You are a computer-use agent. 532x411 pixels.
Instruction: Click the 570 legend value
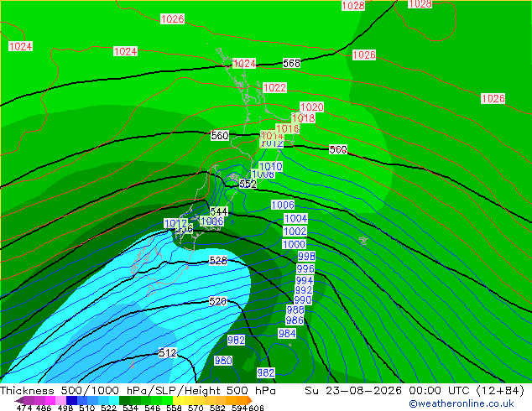click(195, 408)
